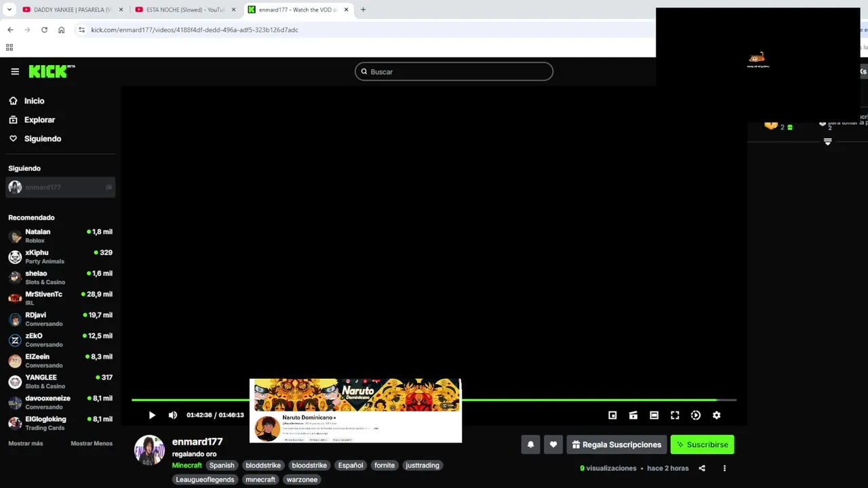The image size is (868, 488).
Task: Close the ESTA NOCHE tab
Action: (233, 9)
